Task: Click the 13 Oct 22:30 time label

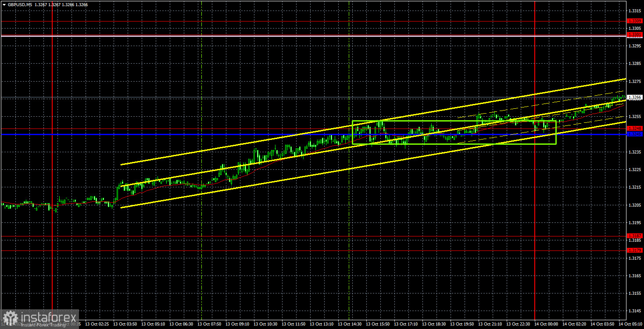Action: (519, 325)
